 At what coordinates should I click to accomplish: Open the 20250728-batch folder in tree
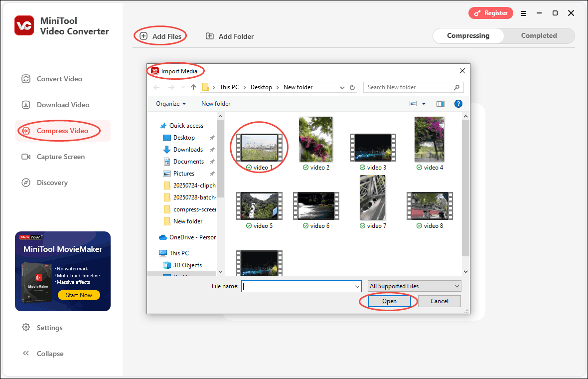click(190, 197)
